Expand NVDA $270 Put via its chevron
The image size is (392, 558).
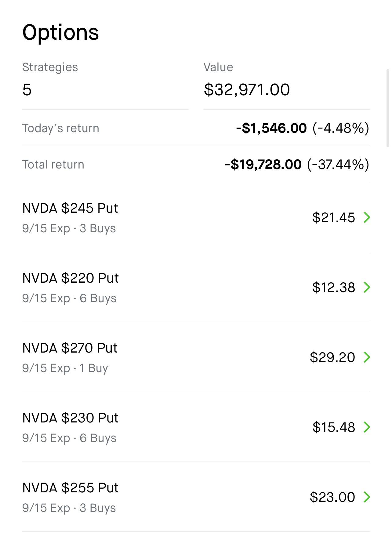367,357
